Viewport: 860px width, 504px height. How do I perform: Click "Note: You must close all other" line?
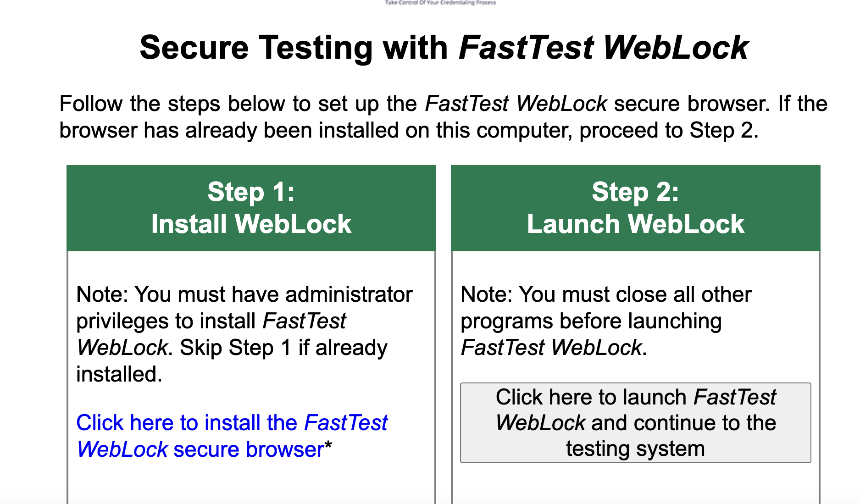pyautogui.click(x=606, y=294)
